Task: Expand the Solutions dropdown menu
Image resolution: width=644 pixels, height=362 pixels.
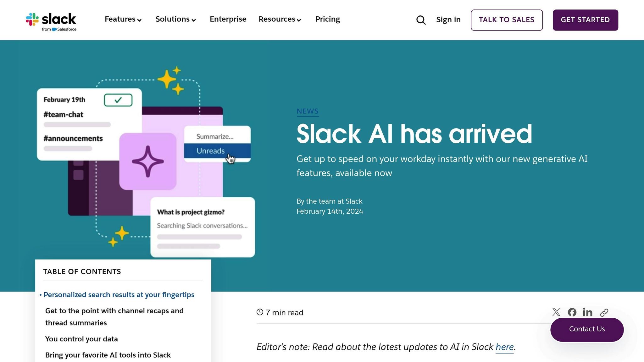Action: [176, 19]
